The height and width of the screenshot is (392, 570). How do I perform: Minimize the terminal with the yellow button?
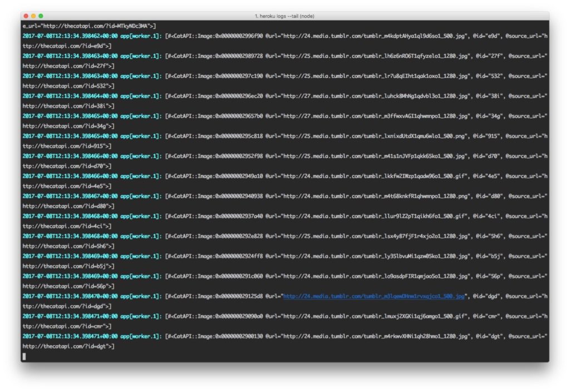[x=33, y=16]
